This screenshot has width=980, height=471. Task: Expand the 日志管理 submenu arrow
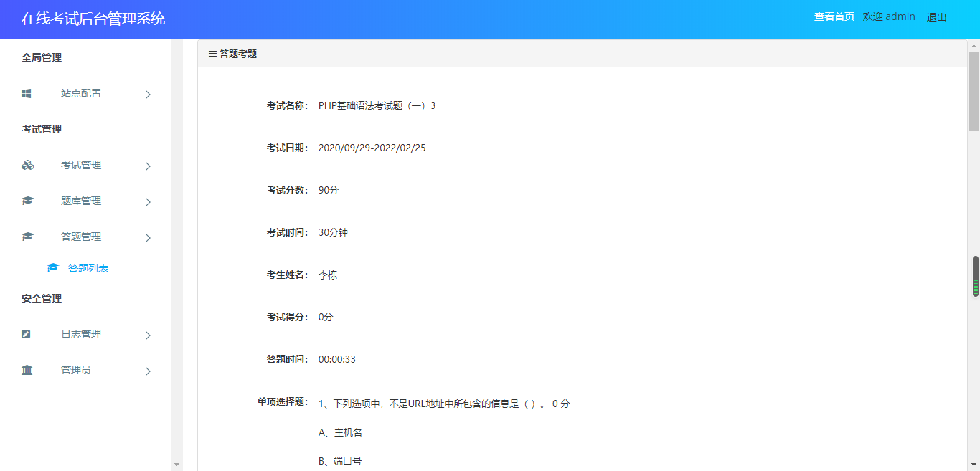point(148,335)
